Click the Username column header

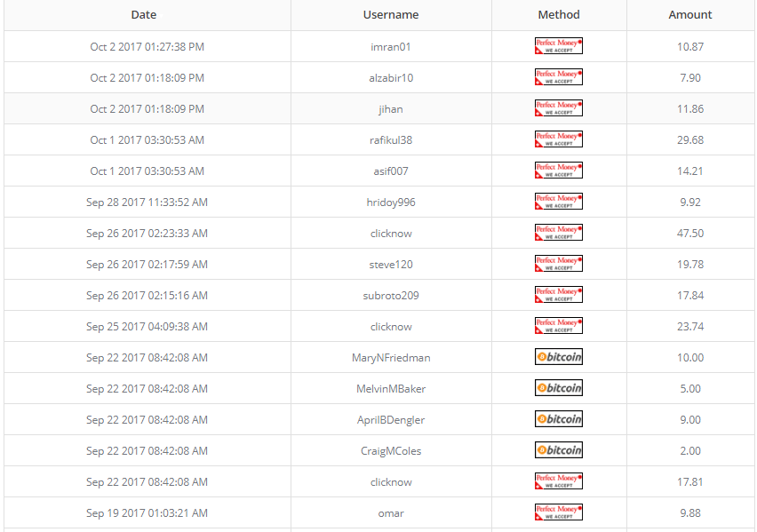[x=391, y=14]
